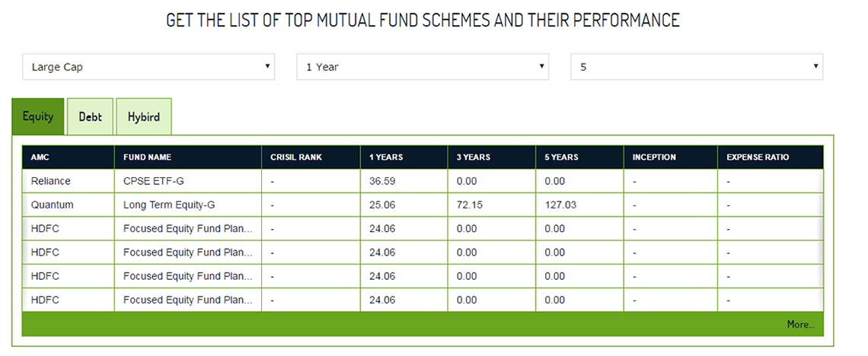Viewport: 868px width, 356px height.
Task: Click the INCEPTION column header
Action: [654, 157]
